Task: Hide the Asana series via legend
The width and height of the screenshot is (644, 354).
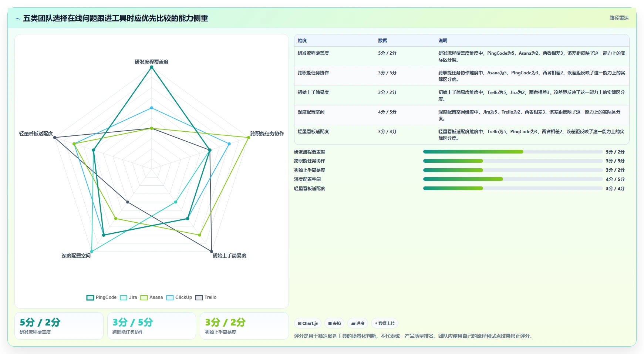Action: pos(152,297)
